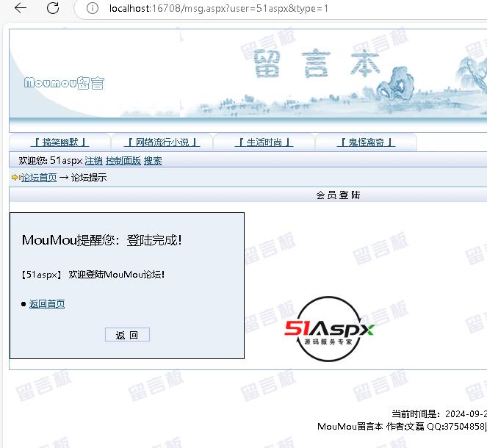Select the 论坛提示 breadcrumb text

pos(89,177)
